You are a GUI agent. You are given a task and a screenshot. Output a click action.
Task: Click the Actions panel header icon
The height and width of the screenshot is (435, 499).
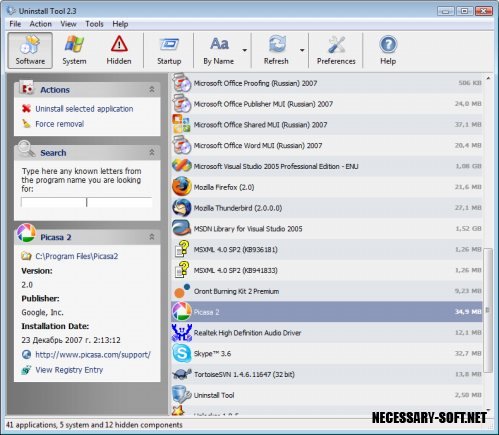tap(27, 88)
